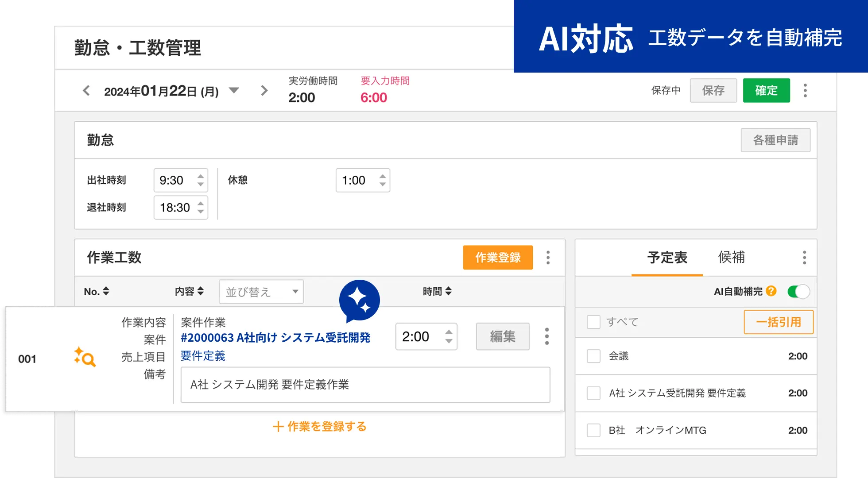
Task: Click the green 確定 button
Action: pos(766,91)
